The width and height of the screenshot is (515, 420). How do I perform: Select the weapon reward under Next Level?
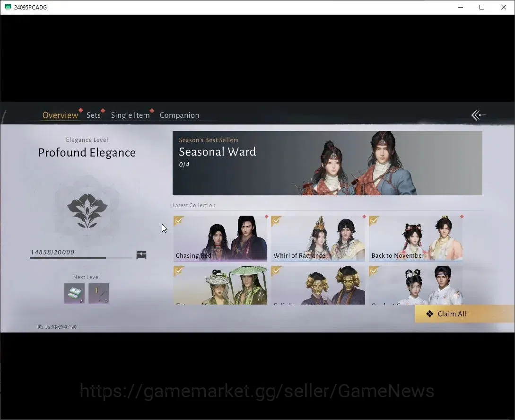coord(99,293)
